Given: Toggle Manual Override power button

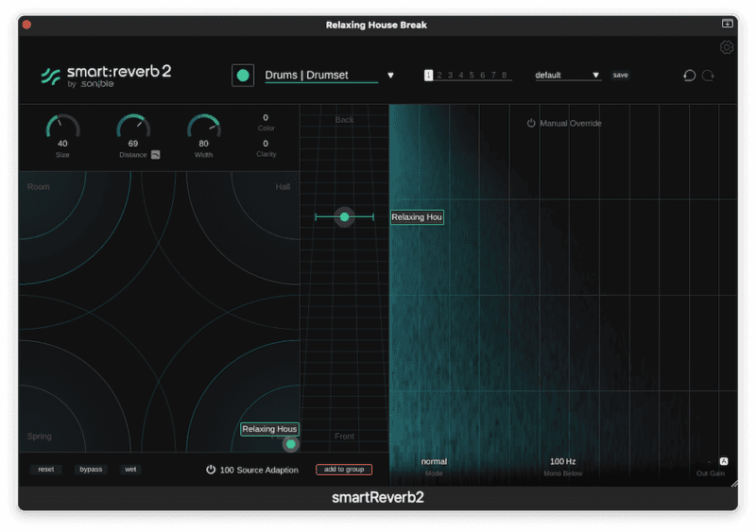Looking at the screenshot, I should (531, 123).
